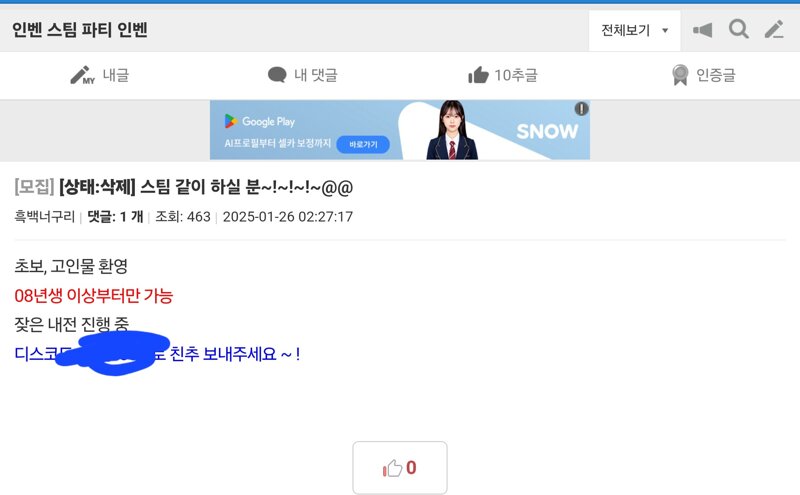The height and width of the screenshot is (495, 800).
Task: Click the author name 흑백너구리
Action: pyautogui.click(x=45, y=217)
